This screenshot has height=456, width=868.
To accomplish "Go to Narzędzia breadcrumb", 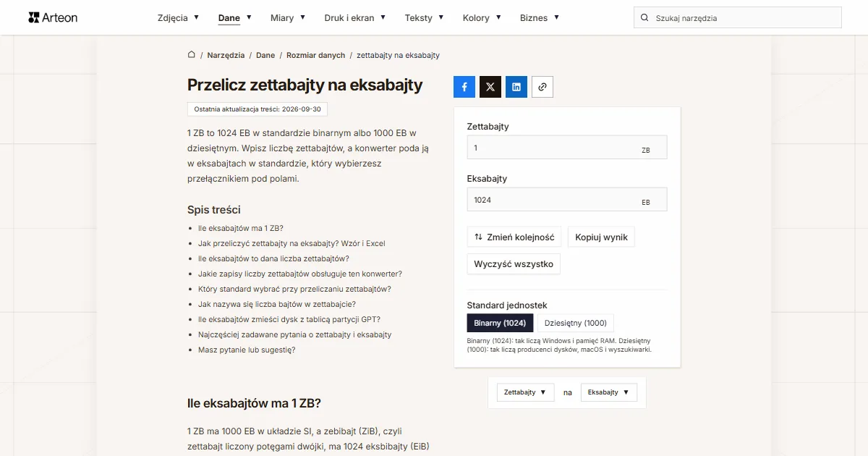I will pyautogui.click(x=226, y=55).
